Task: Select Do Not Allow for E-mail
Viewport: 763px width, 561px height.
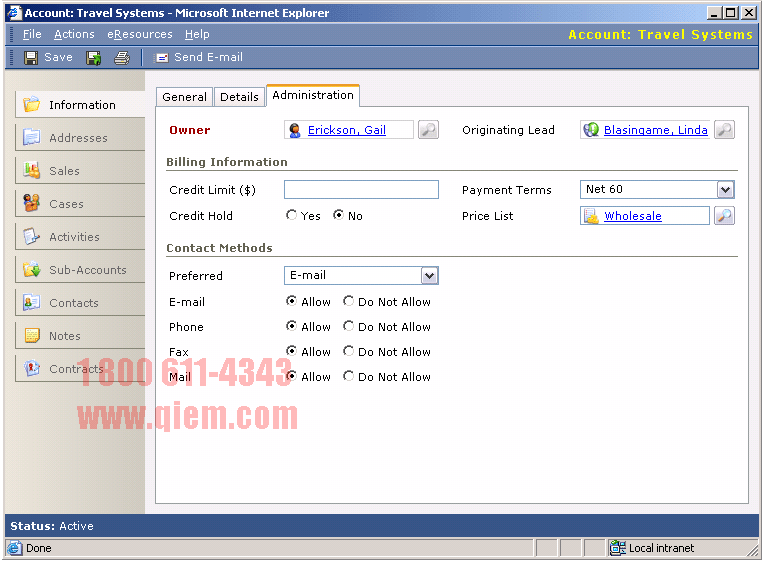Action: [x=348, y=301]
